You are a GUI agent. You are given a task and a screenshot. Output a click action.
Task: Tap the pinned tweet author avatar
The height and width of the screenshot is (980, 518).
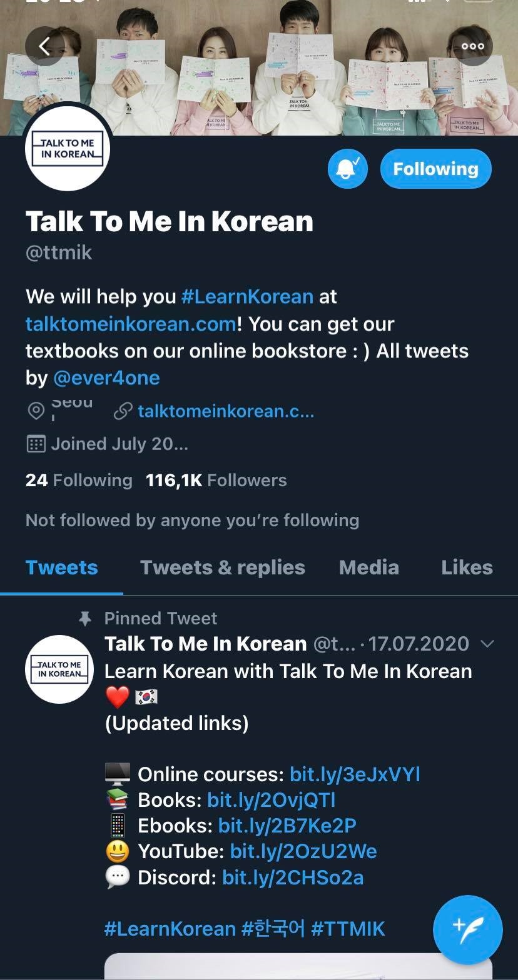(x=59, y=669)
